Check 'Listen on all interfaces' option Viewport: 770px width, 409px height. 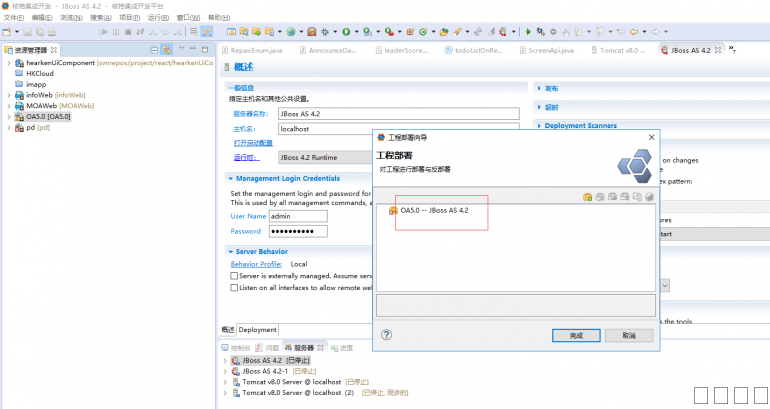(x=235, y=287)
